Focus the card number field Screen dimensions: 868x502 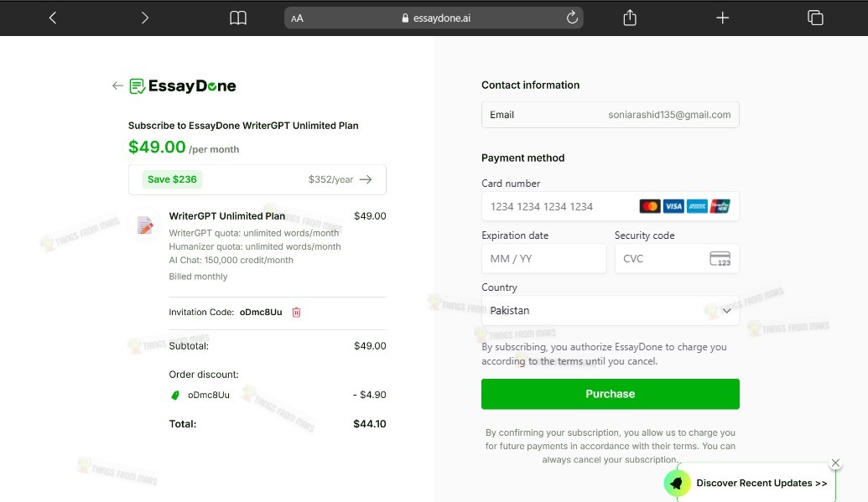(610, 206)
